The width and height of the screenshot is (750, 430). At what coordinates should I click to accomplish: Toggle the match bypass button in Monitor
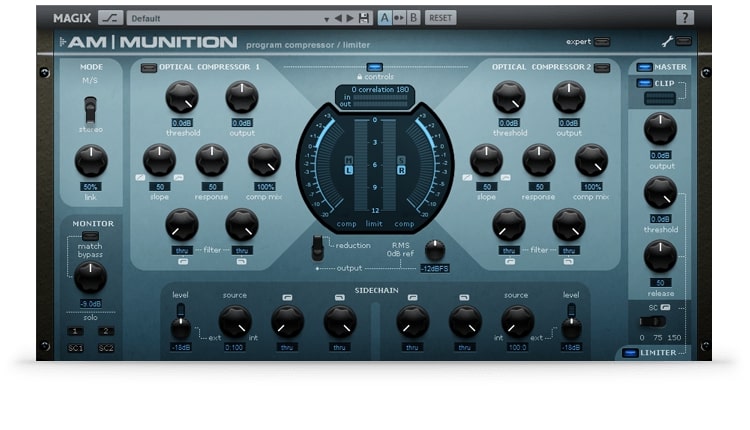pyautogui.click(x=90, y=236)
